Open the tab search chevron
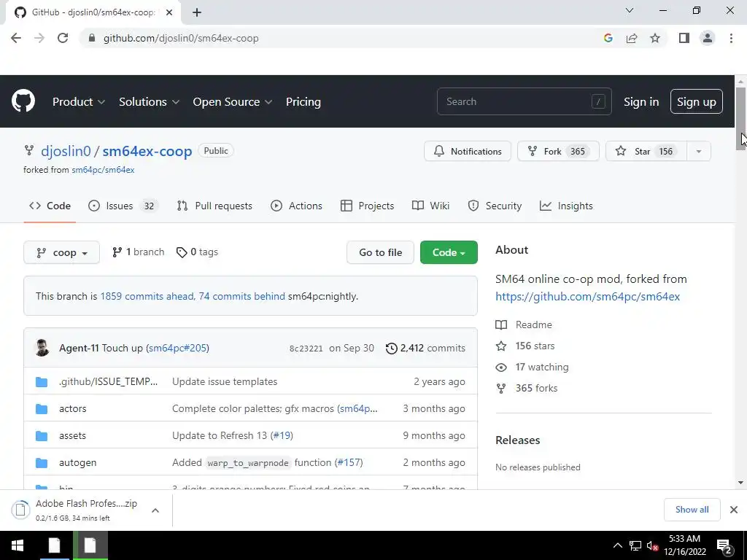Screen dimensions: 747x560 click(630, 10)
